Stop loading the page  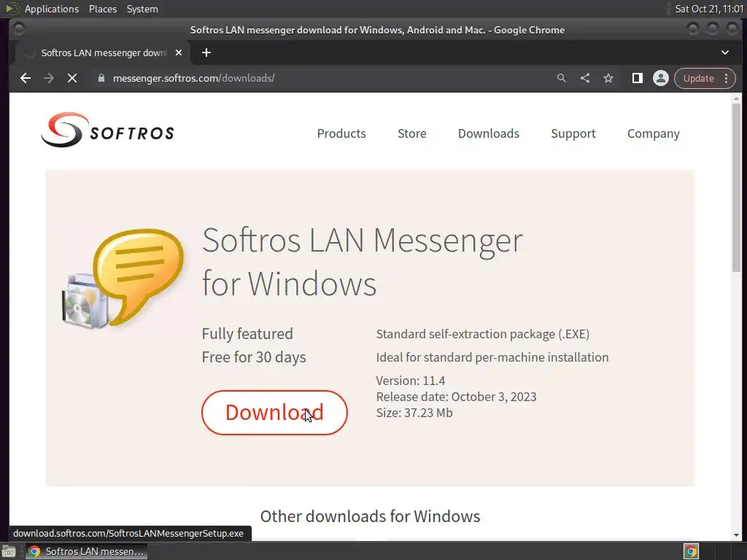click(72, 78)
